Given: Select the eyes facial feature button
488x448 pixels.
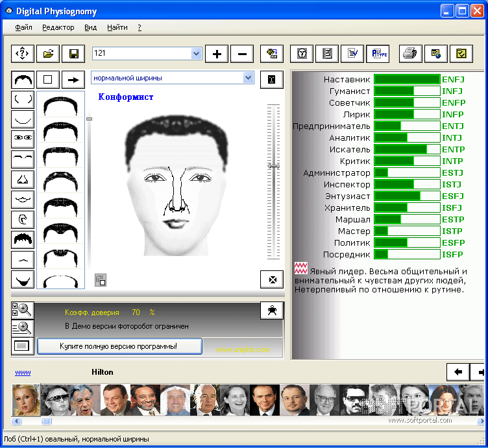Looking at the screenshot, I should 23,139.
